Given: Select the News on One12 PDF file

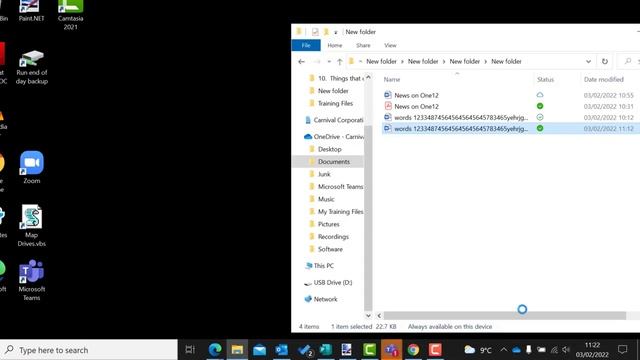Looking at the screenshot, I should [x=416, y=106].
